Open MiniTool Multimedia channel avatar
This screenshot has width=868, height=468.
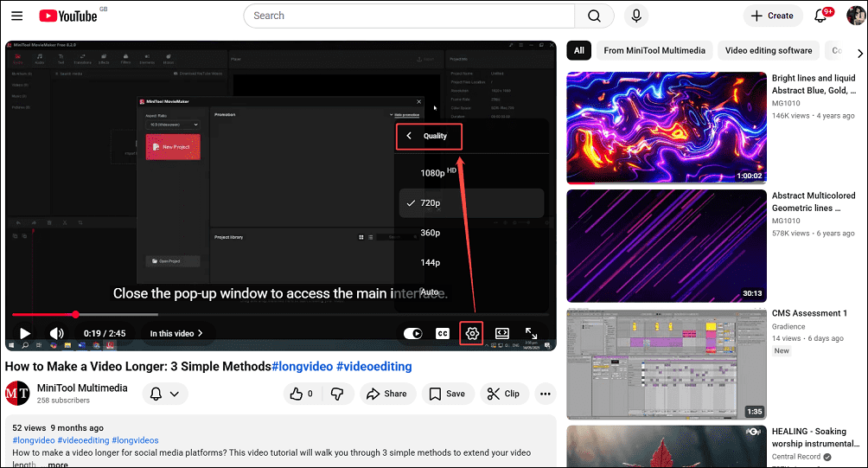17,394
